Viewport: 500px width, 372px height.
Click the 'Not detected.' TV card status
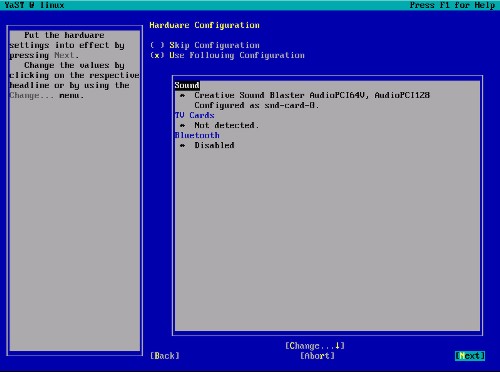pyautogui.click(x=227, y=125)
